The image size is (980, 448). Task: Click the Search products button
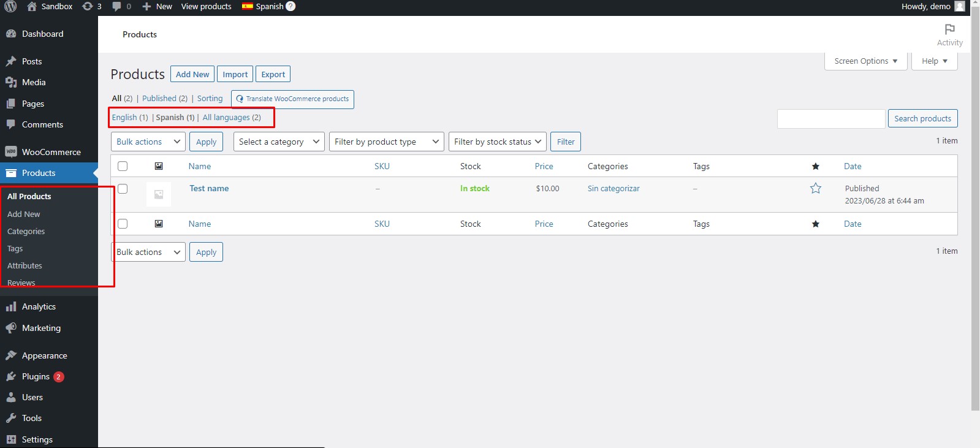click(923, 118)
